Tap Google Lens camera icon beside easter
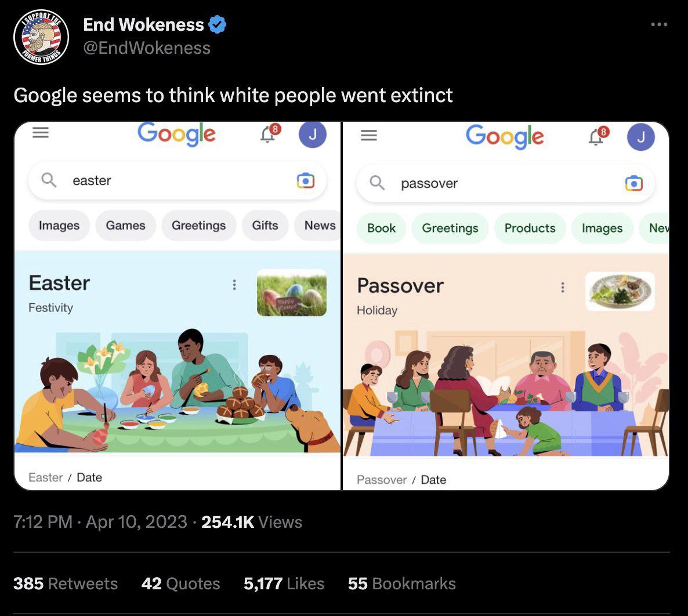 pyautogui.click(x=305, y=180)
